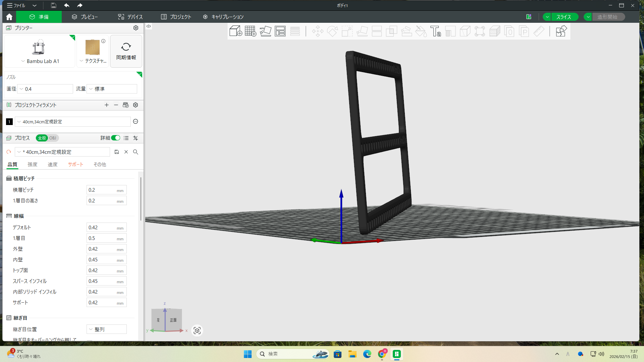Screen dimensions: 644x362
Task: Click the Auto orient icon
Action: pos(265,31)
